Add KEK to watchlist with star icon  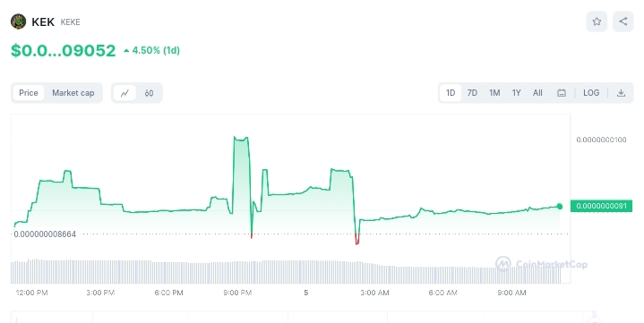(597, 21)
